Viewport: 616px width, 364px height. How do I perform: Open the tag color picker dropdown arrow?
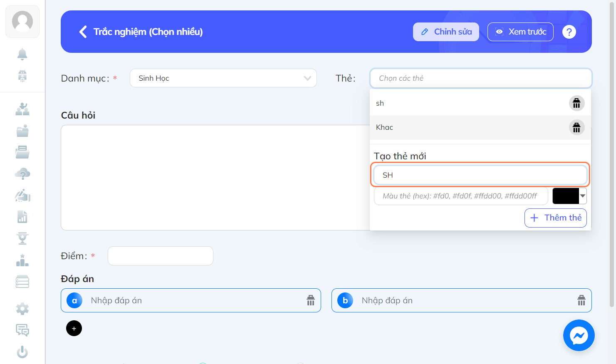click(583, 196)
